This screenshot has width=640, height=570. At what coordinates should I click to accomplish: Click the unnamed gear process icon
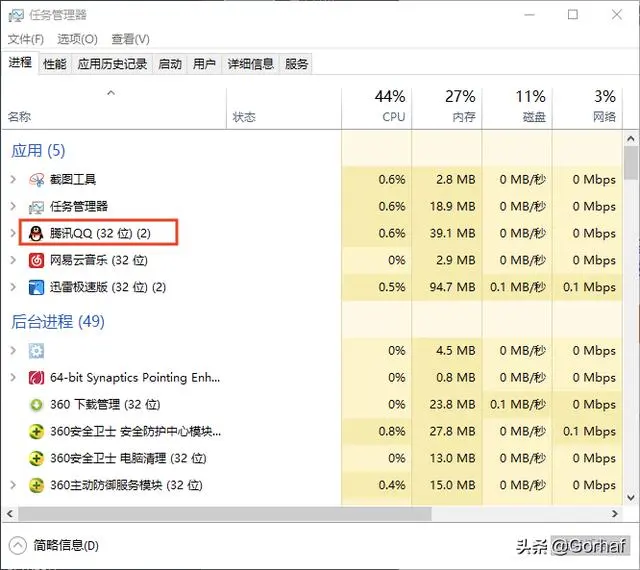pos(36,351)
